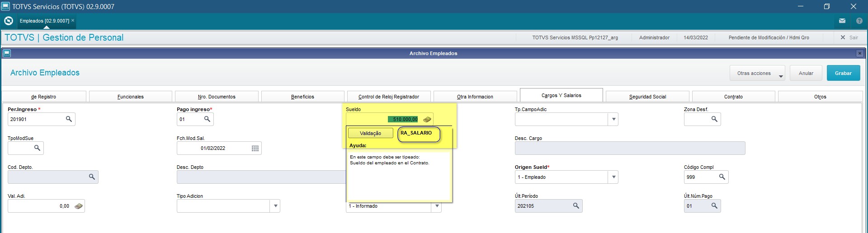
Task: Switch to the Nro. Documentos tab
Action: tap(217, 97)
